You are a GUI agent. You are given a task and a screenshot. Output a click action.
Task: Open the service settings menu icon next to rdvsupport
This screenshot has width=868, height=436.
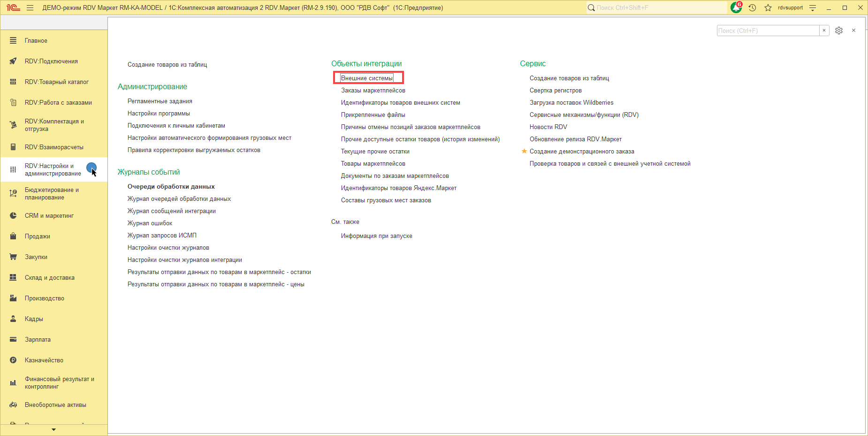(x=813, y=8)
